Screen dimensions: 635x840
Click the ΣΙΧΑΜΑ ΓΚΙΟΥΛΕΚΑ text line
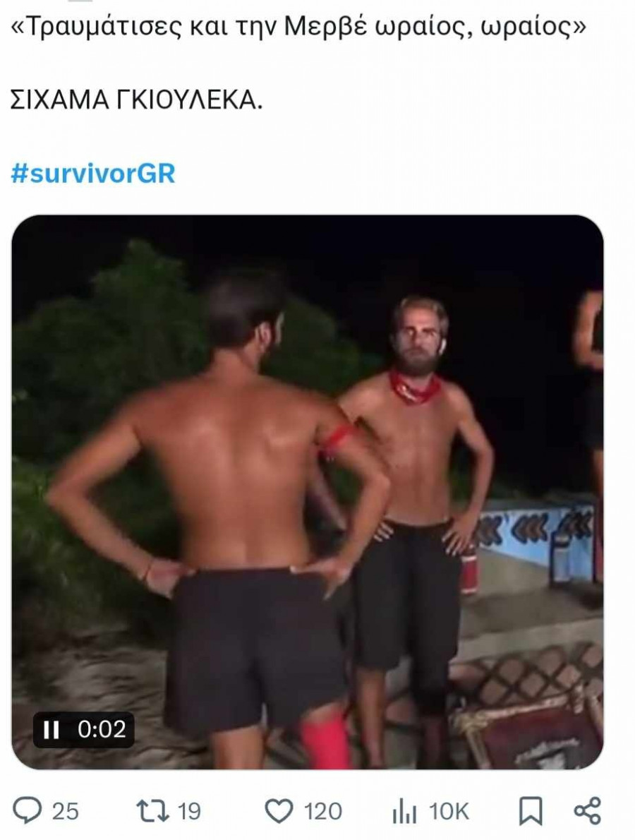pos(137,100)
